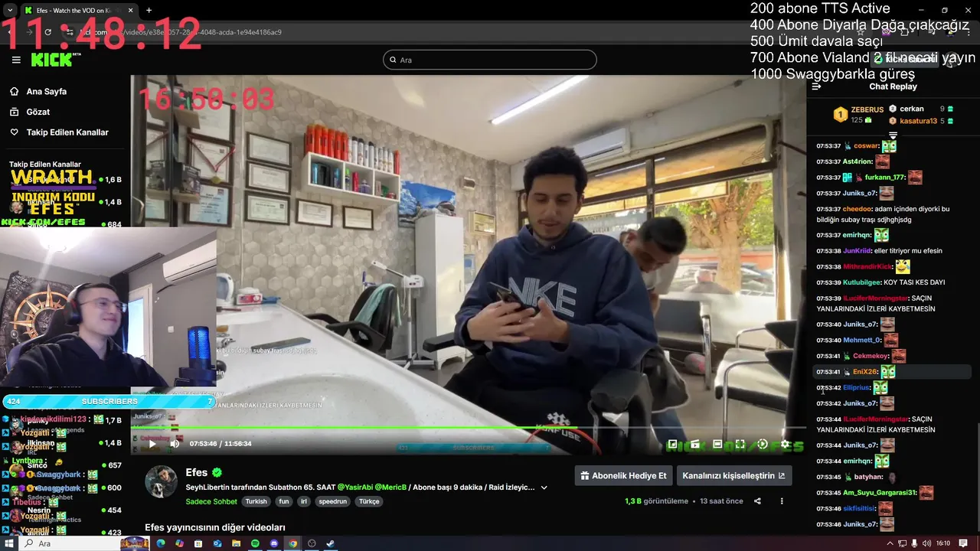
Task: Click the @MericB mention link
Action: point(390,487)
